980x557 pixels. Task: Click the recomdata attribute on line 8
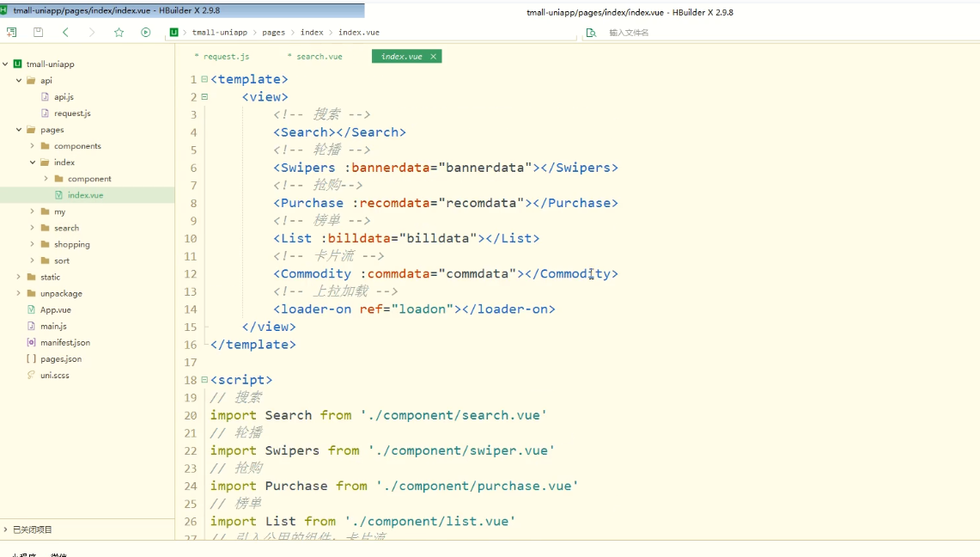pyautogui.click(x=394, y=203)
